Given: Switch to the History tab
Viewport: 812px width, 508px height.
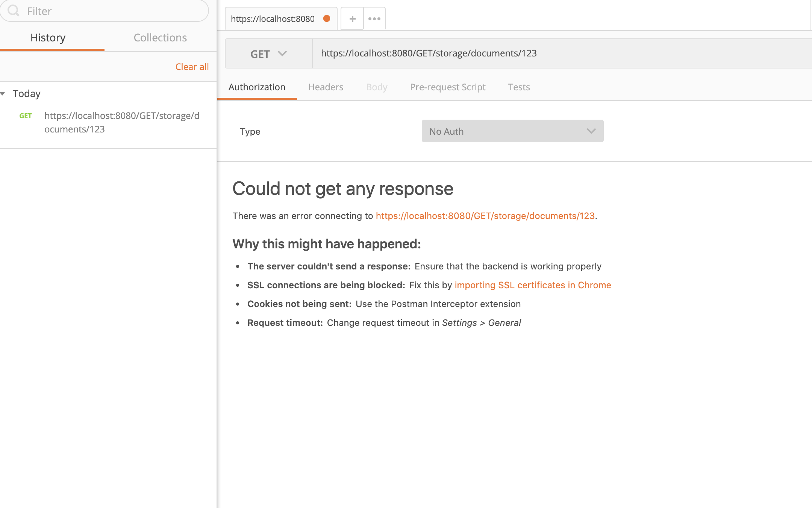Looking at the screenshot, I should coord(48,38).
